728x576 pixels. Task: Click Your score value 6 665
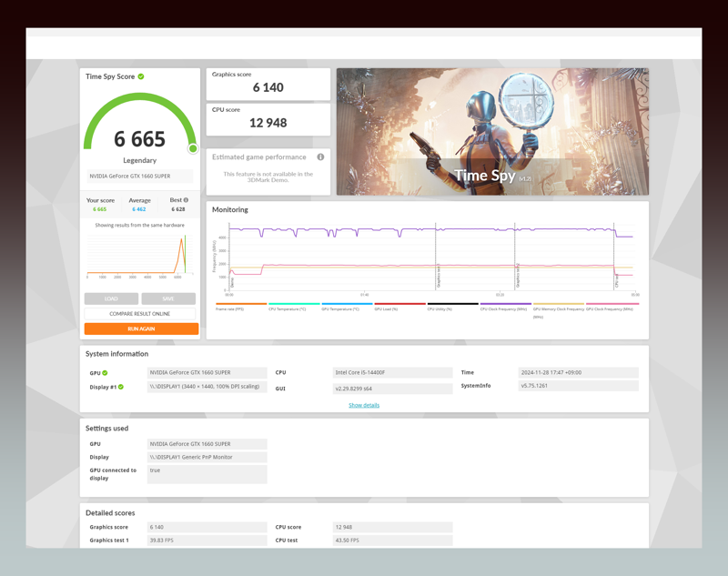coord(100,209)
